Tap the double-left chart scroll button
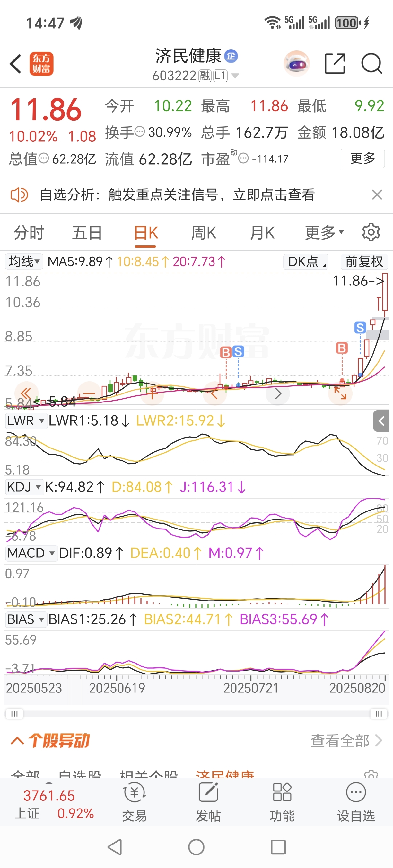Viewport: 393px width, 868px height. pyautogui.click(x=27, y=393)
